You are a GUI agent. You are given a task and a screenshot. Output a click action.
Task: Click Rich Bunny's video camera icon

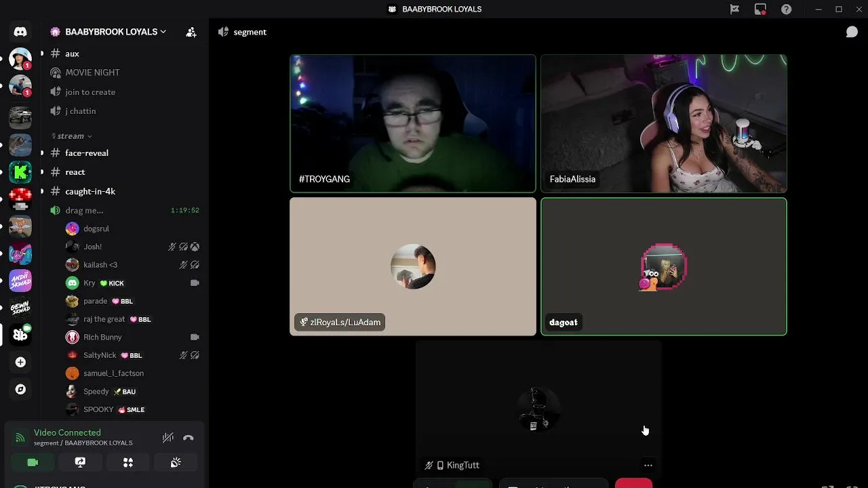click(x=195, y=337)
